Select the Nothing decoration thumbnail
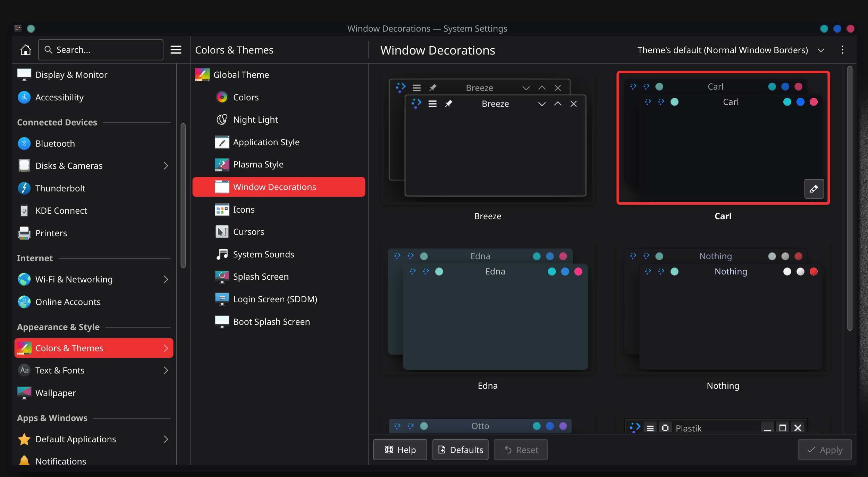The height and width of the screenshot is (477, 868). (x=723, y=308)
